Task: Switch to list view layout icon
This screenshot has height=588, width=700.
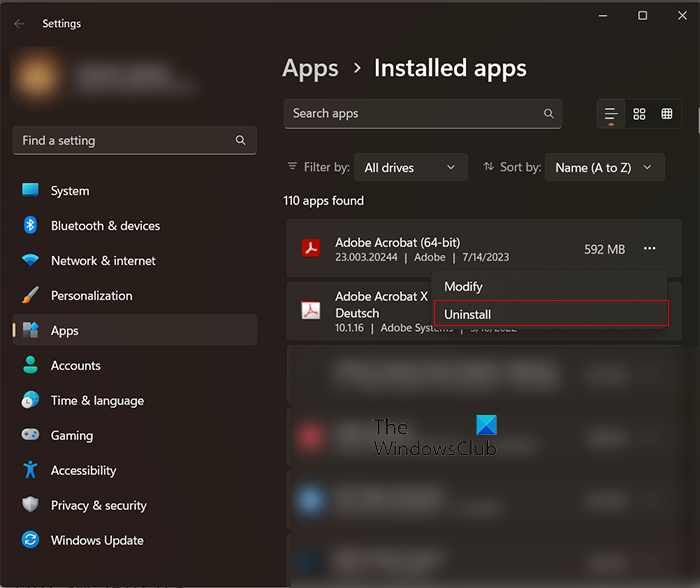Action: tap(611, 114)
